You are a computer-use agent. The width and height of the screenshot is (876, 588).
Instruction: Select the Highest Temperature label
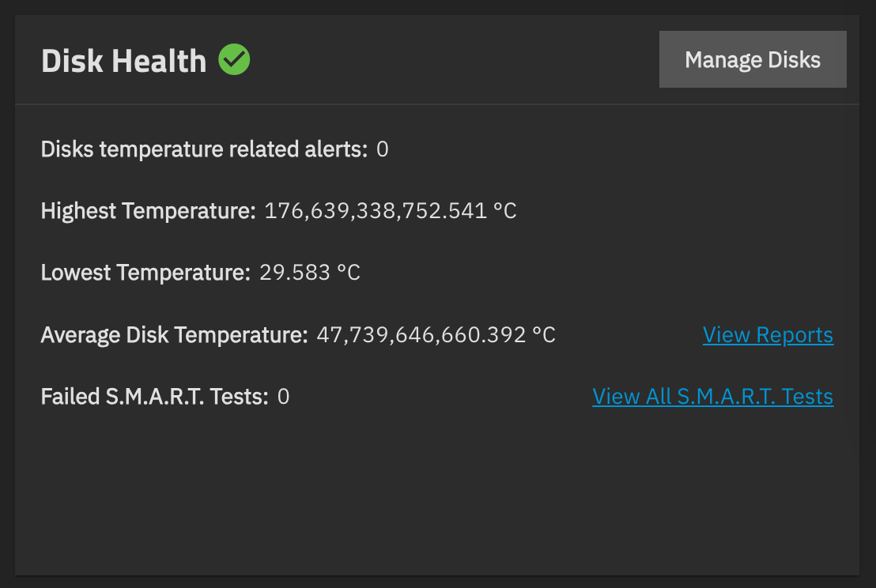click(x=148, y=211)
